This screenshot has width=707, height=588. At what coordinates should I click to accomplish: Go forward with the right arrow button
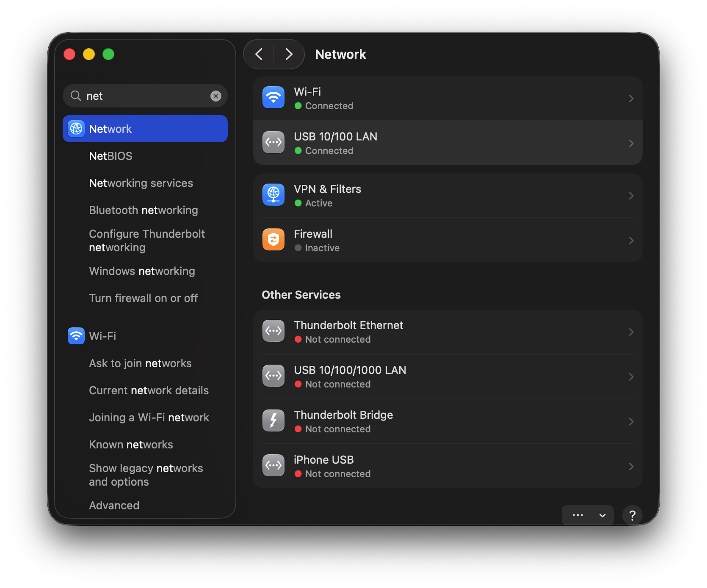289,54
